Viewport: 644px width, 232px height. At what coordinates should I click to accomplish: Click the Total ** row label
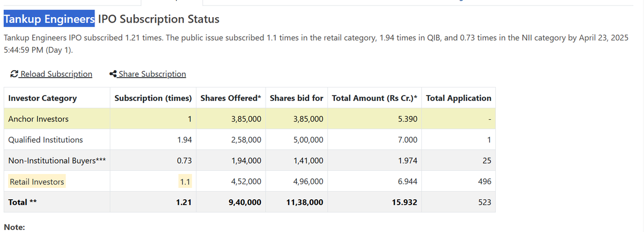coord(23,202)
